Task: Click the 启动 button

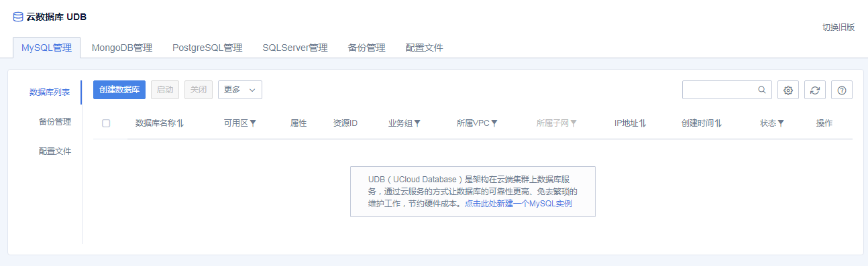Action: pyautogui.click(x=165, y=90)
